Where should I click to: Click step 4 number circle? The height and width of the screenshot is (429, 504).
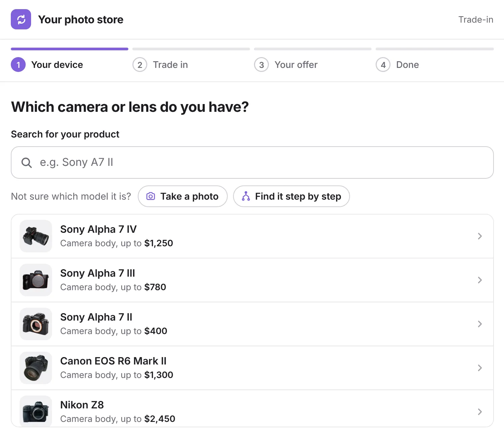click(x=383, y=65)
